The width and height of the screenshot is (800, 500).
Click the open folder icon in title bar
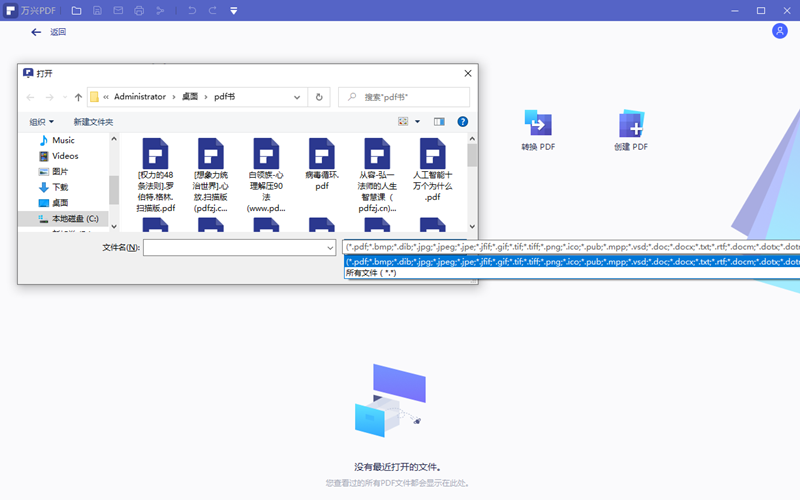point(76,11)
